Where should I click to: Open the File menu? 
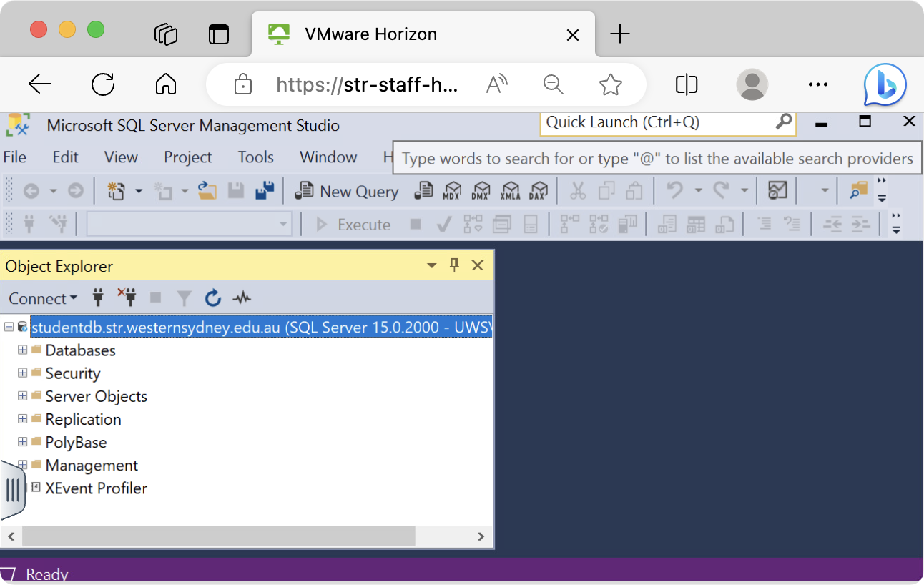coord(15,157)
